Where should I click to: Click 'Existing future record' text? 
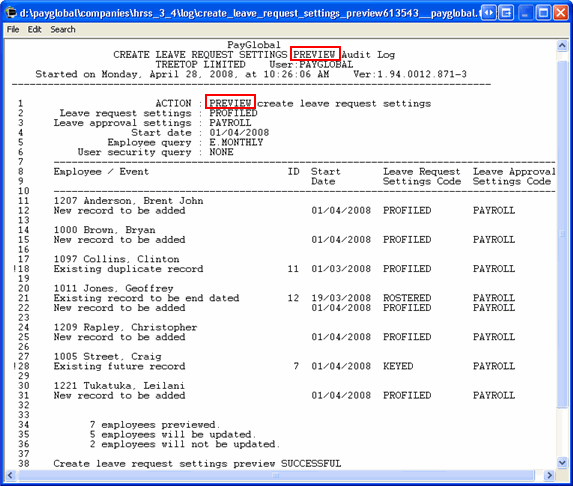point(119,367)
